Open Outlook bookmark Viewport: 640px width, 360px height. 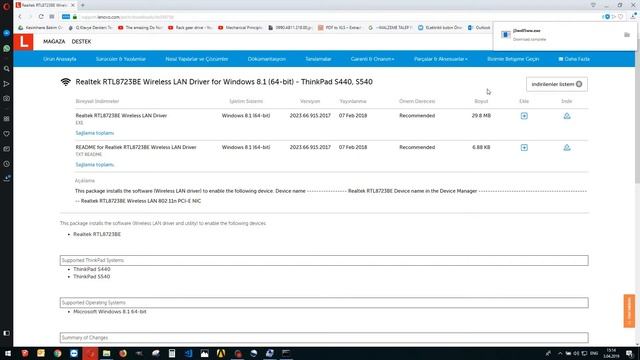[479, 28]
